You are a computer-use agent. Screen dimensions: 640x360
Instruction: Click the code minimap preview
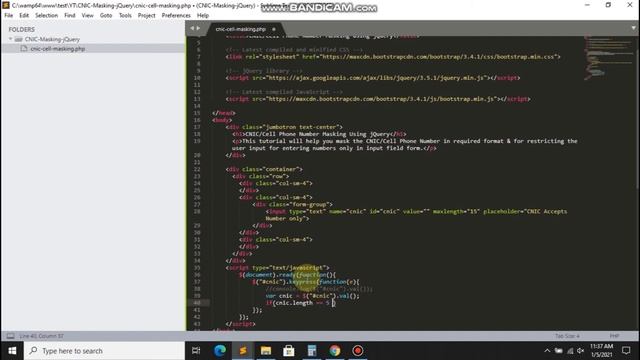608,57
